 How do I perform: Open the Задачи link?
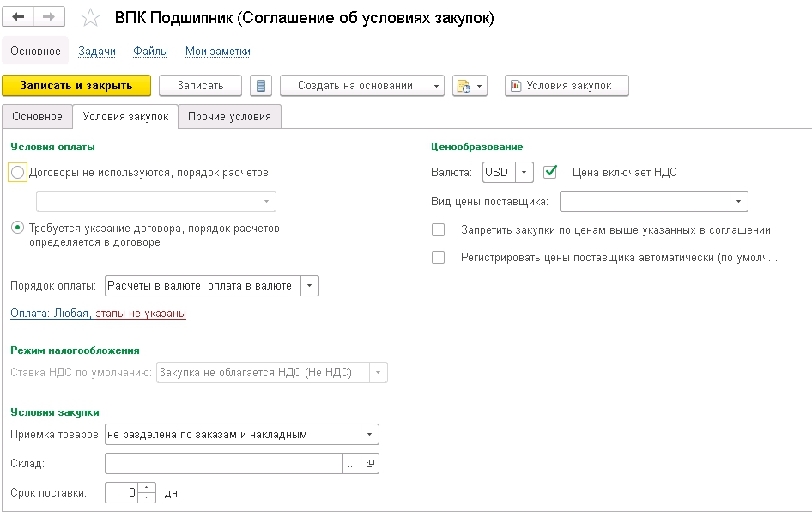pos(97,52)
